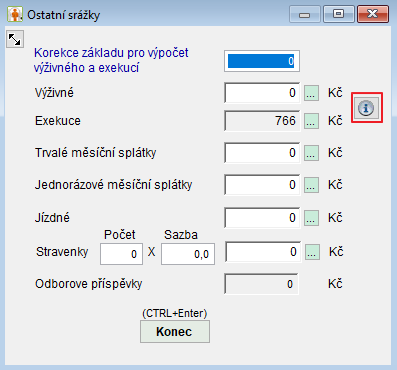
Task: Open the ellipsis button next to Výživné
Action: coord(311,93)
